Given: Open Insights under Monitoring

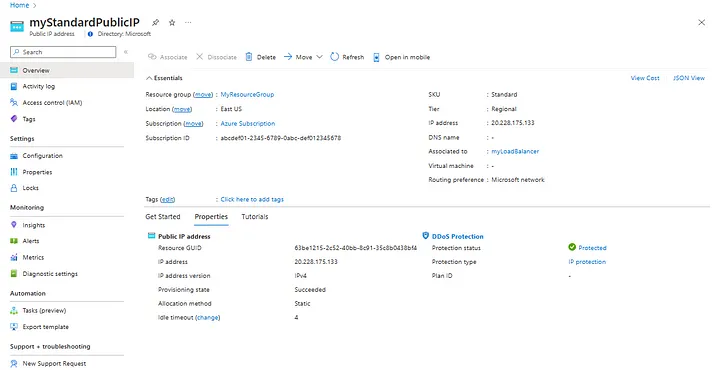Looking at the screenshot, I should point(34,225).
